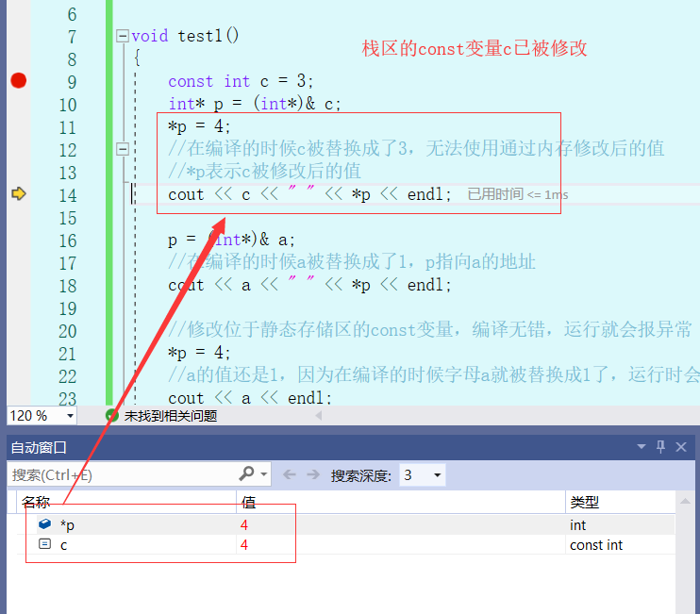The image size is (700, 614).
Task: Collapse the test1 function outline
Action: [123, 36]
